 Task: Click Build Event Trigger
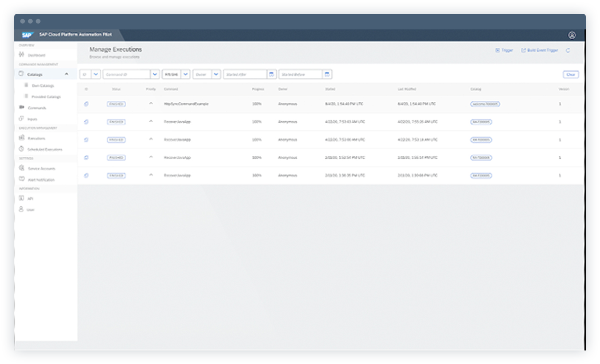540,50
